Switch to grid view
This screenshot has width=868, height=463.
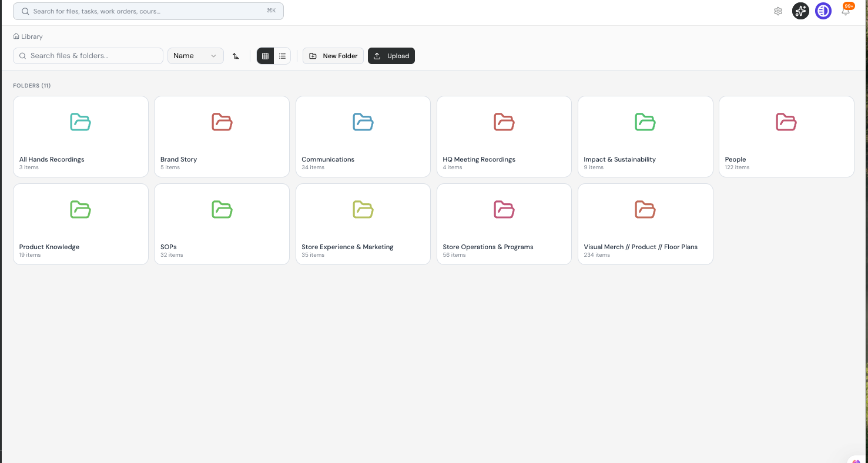(266, 56)
